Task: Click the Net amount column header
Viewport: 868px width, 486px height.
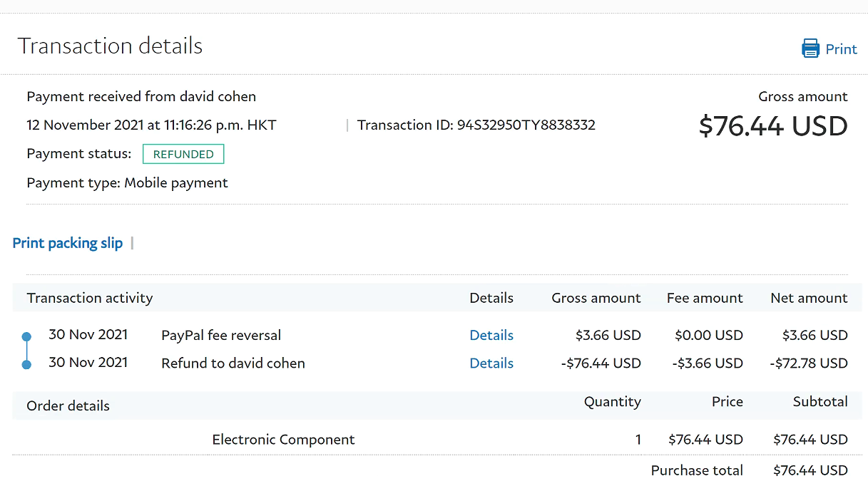Action: (809, 298)
